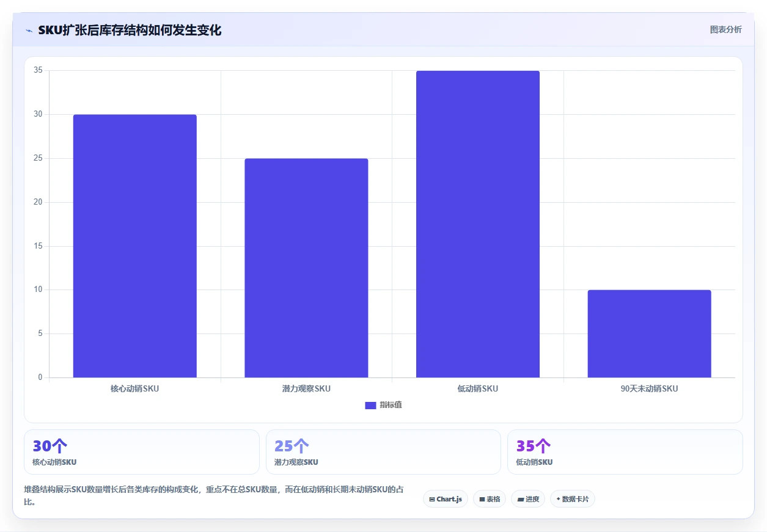Click x-axis label 核心动销SKU
Screen dimensions: 767x532
click(135, 388)
